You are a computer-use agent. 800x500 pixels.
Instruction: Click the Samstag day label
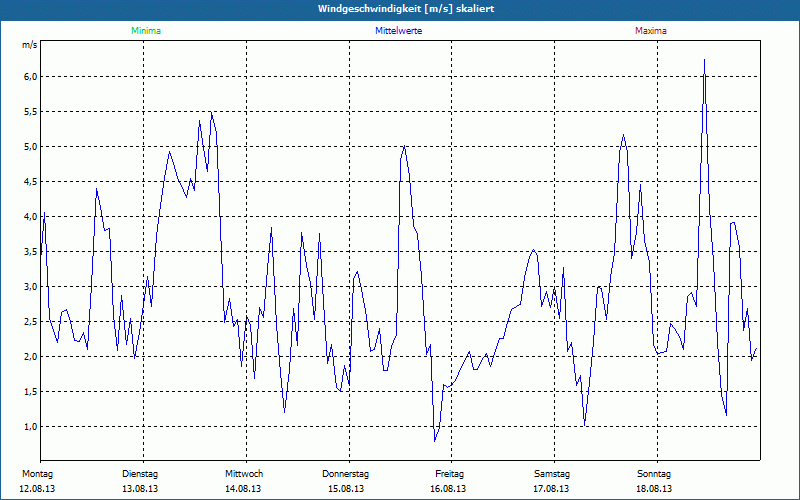pyautogui.click(x=552, y=474)
